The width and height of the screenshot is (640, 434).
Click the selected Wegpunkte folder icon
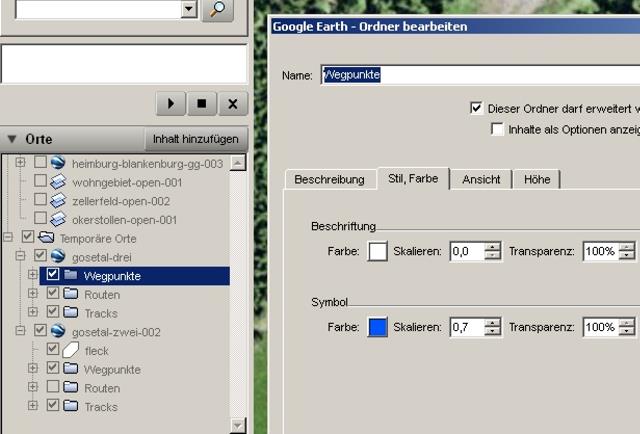pos(71,274)
